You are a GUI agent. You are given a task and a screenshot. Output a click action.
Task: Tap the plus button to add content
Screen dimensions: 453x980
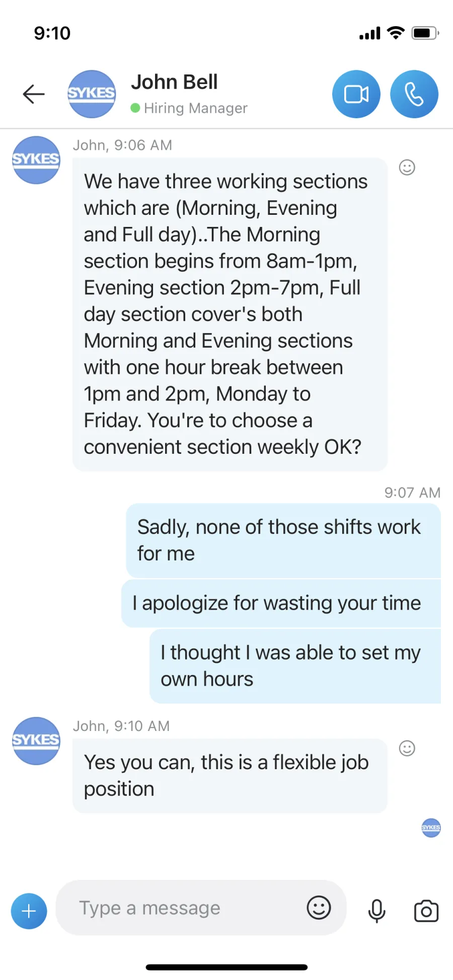coord(29,911)
